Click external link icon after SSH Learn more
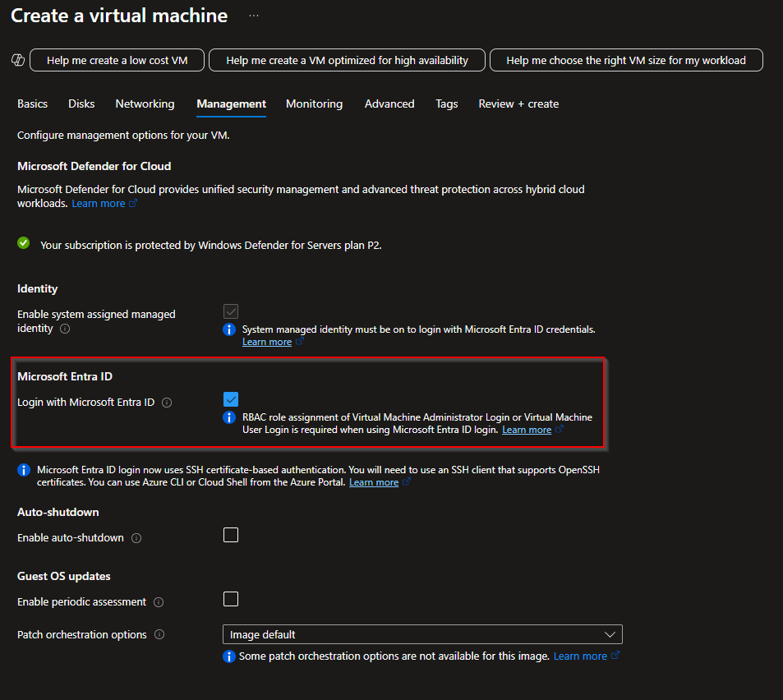The width and height of the screenshot is (783, 700). [x=407, y=481]
